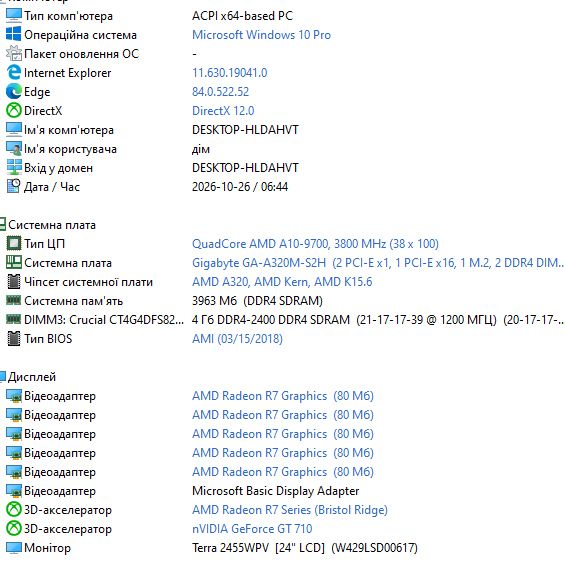Select the Монітор label
This screenshot has height=561, width=565.
(47, 548)
